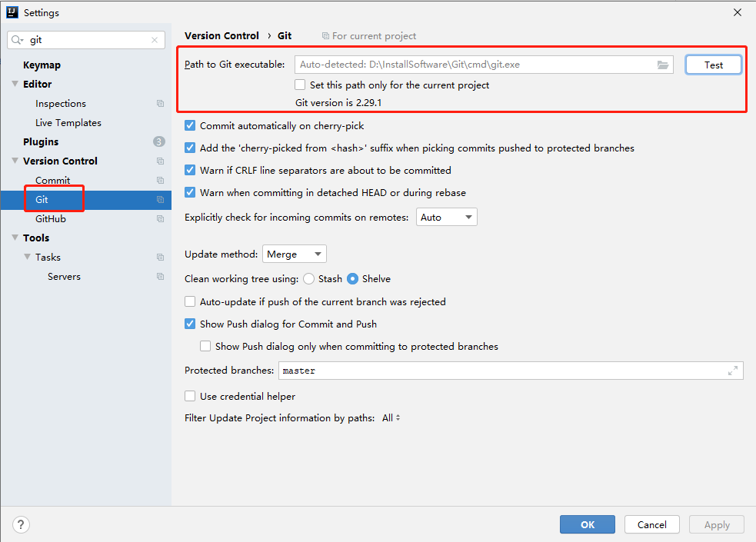Enable Use credential helper checkbox
This screenshot has height=542, width=756.
tap(190, 397)
